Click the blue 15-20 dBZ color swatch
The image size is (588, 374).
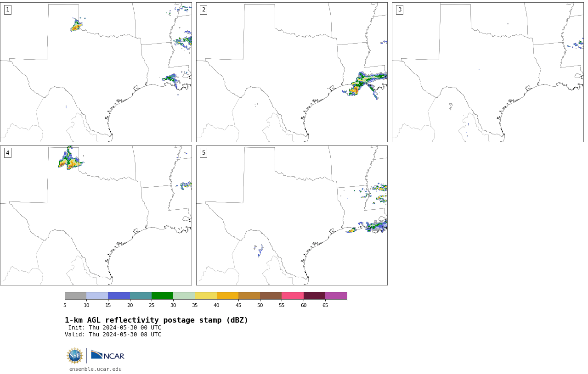tap(119, 296)
